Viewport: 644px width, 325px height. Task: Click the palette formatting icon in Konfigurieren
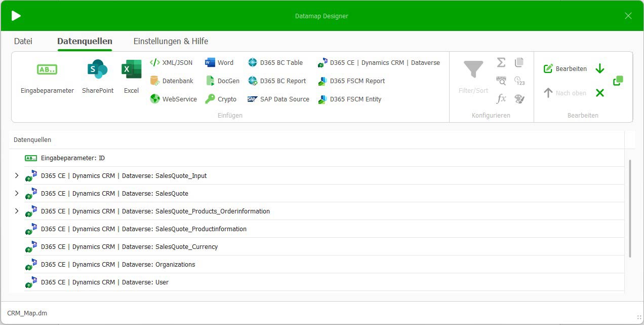point(519,98)
